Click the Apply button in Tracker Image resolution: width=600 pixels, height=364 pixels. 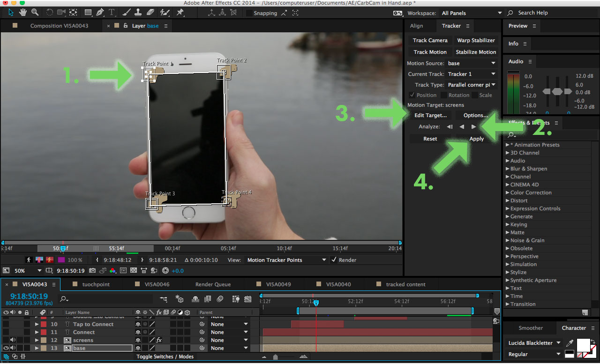476,139
